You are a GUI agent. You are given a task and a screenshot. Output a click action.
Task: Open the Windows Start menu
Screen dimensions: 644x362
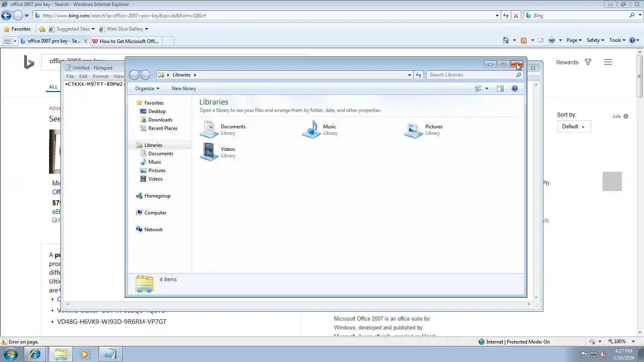[x=11, y=354]
